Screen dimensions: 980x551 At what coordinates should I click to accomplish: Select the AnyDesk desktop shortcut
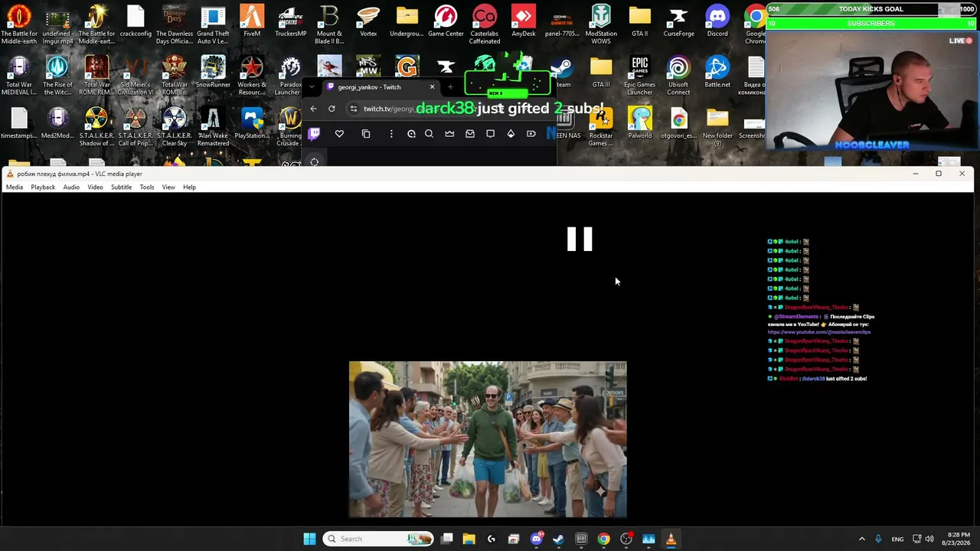tap(524, 21)
